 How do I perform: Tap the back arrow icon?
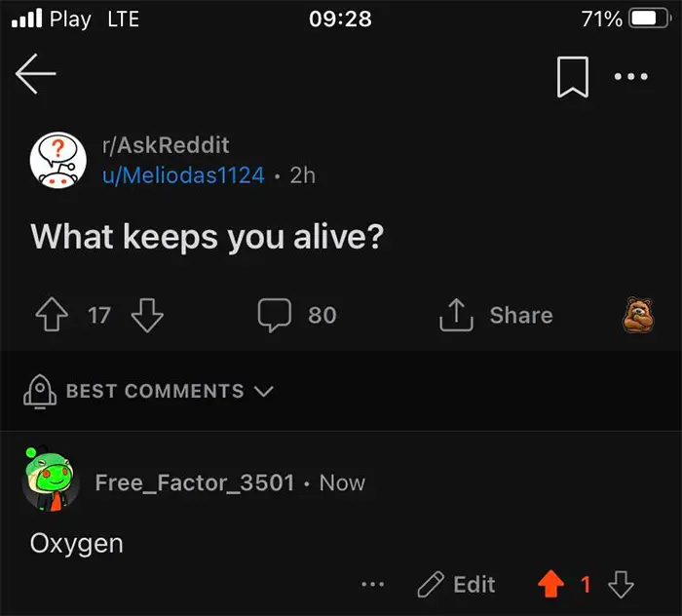[36, 76]
